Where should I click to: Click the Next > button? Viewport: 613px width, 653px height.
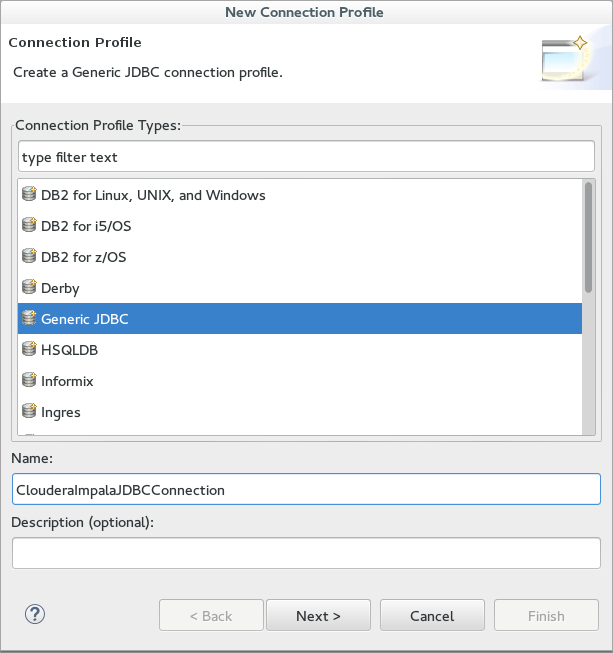point(318,616)
